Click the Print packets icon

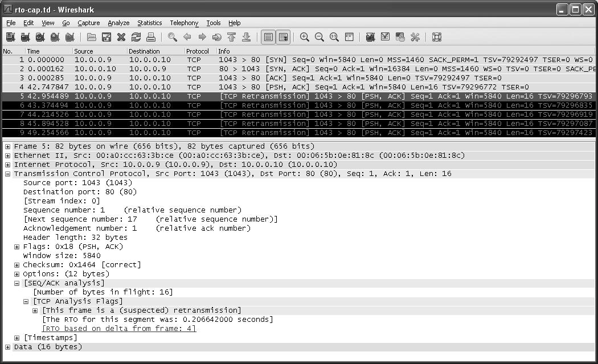150,38
